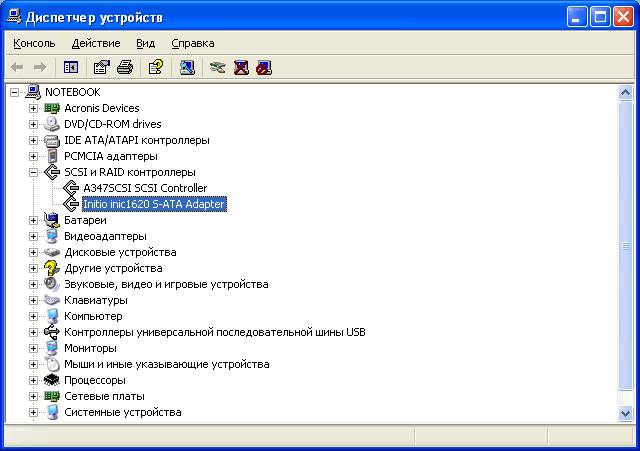640x451 pixels.
Task: Select A347SCSI SCSI Controller device
Action: point(145,188)
